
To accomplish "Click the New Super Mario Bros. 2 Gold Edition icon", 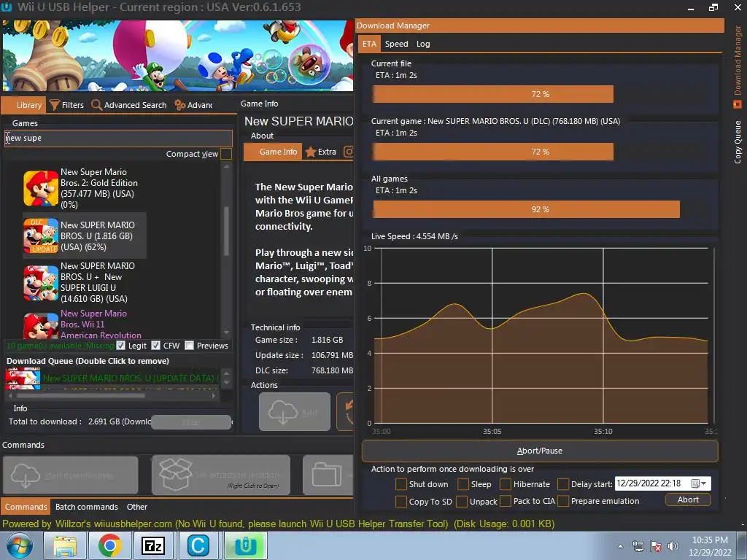I will click(x=41, y=188).
